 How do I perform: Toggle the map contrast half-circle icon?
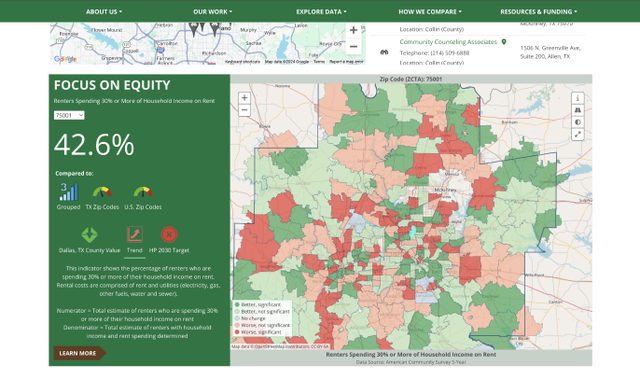click(x=577, y=122)
